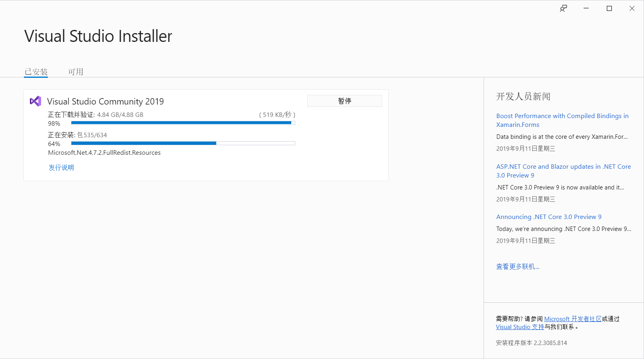Click the feedback icon in title bar
The width and height of the screenshot is (644, 359).
563,8
